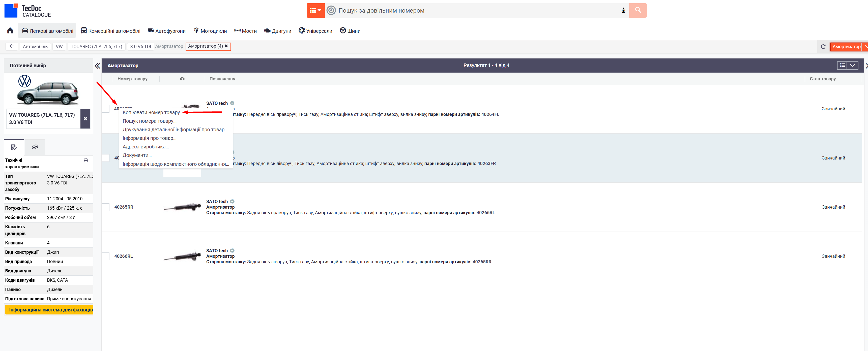Expand the view options dropdown arrow
868x351 pixels.
[852, 65]
